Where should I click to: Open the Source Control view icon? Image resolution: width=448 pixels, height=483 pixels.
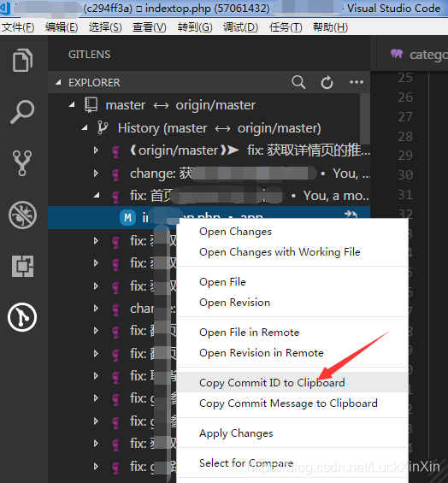[22, 163]
